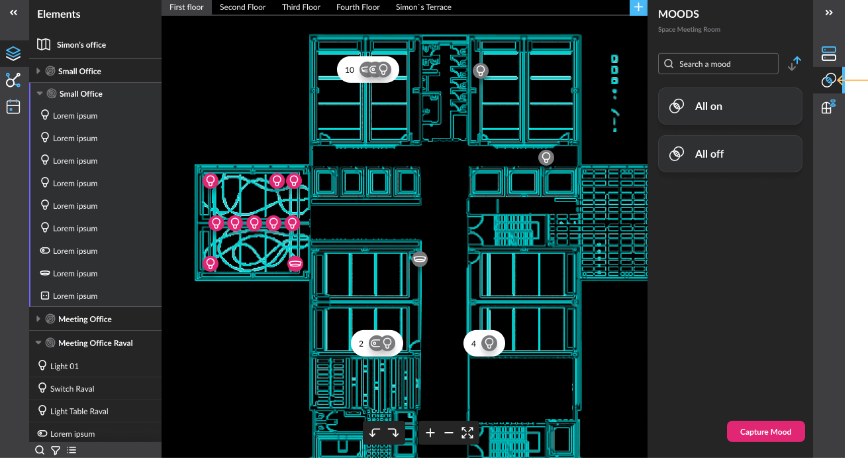Click the search icon below Elements list

pyautogui.click(x=40, y=450)
